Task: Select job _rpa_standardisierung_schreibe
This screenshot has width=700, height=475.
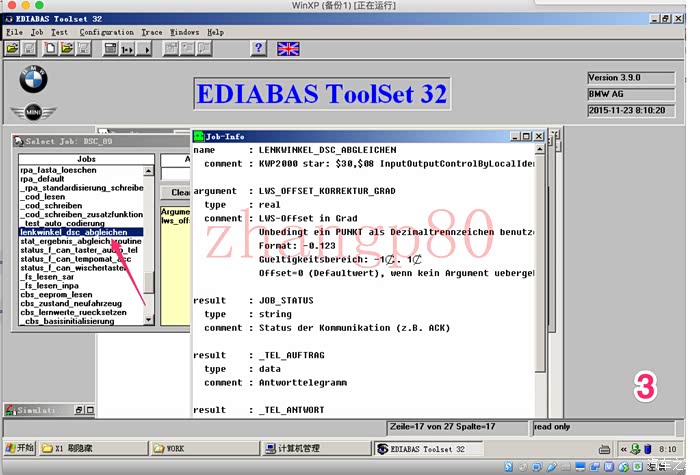Action: tap(82, 188)
